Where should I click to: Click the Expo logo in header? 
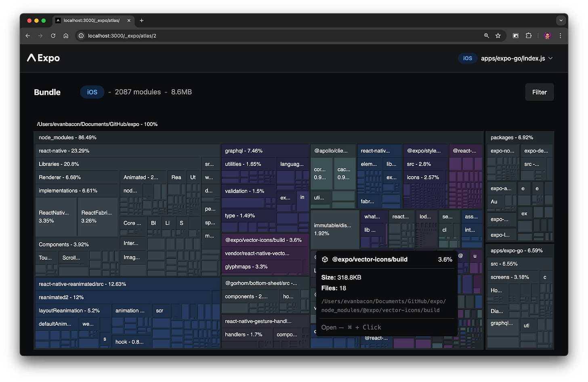click(43, 58)
